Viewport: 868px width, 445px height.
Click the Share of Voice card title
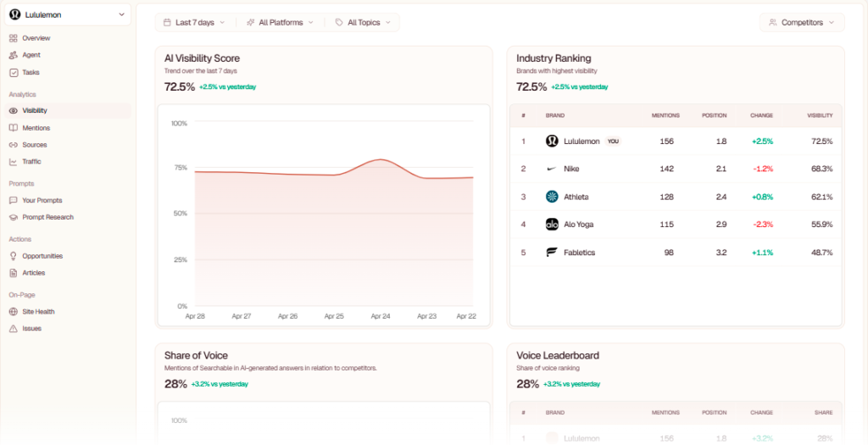(x=196, y=355)
